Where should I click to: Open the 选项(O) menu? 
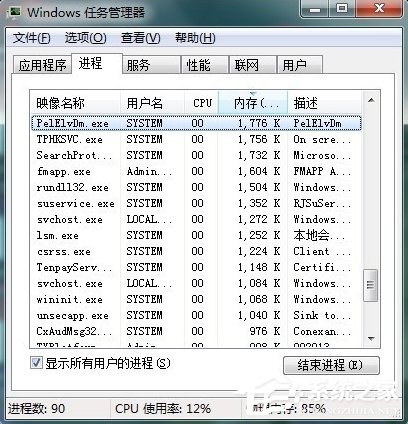(86, 38)
